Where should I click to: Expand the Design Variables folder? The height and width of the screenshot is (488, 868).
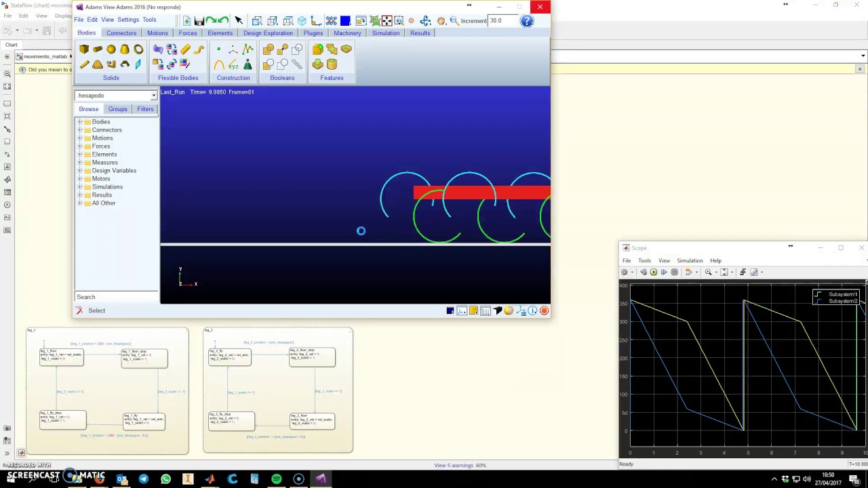coord(79,171)
